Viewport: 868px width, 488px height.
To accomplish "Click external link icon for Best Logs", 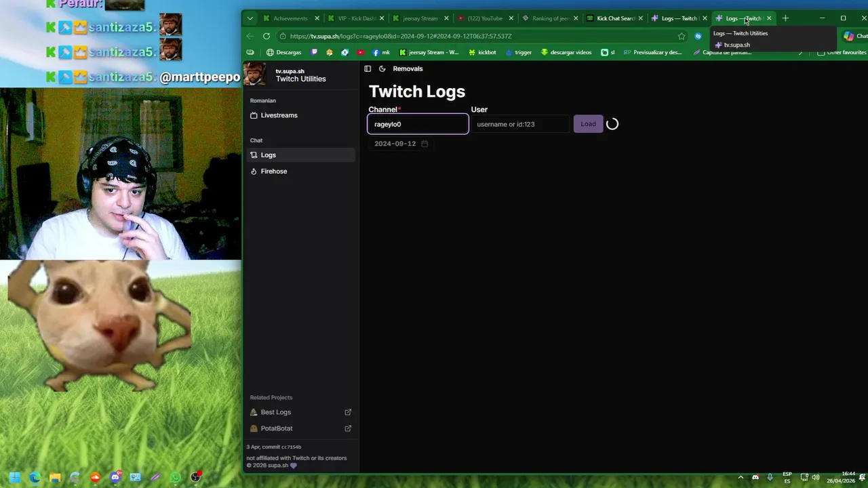I will pyautogui.click(x=348, y=412).
